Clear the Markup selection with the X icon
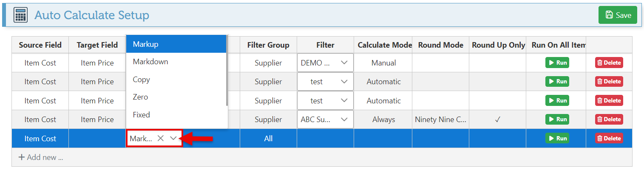This screenshot has width=644, height=171. [x=160, y=138]
